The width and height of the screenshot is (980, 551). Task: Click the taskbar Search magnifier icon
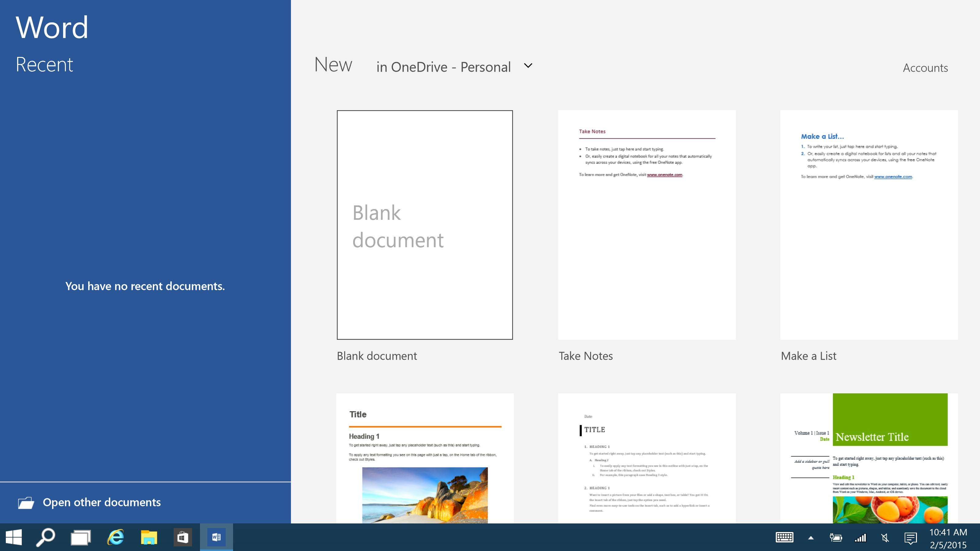coord(46,537)
